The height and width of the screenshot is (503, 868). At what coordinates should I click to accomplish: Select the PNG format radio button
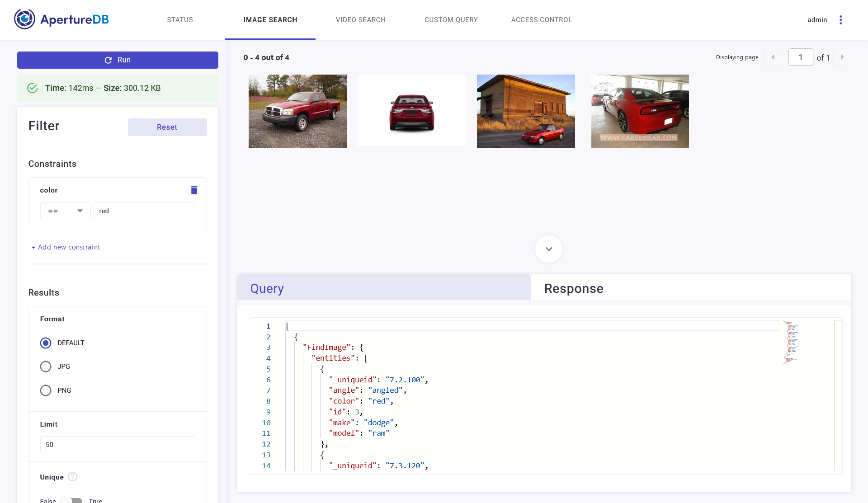(x=46, y=390)
